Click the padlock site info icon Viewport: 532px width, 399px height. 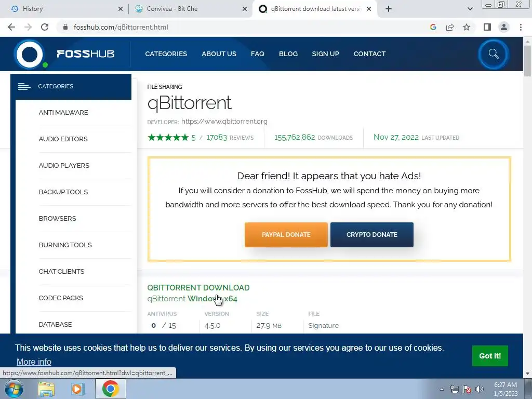[x=65, y=27]
